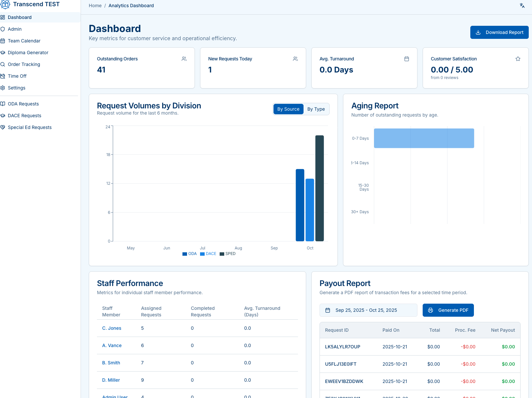Open request LK5ALYLR7OUP in Payout Report

click(342, 347)
